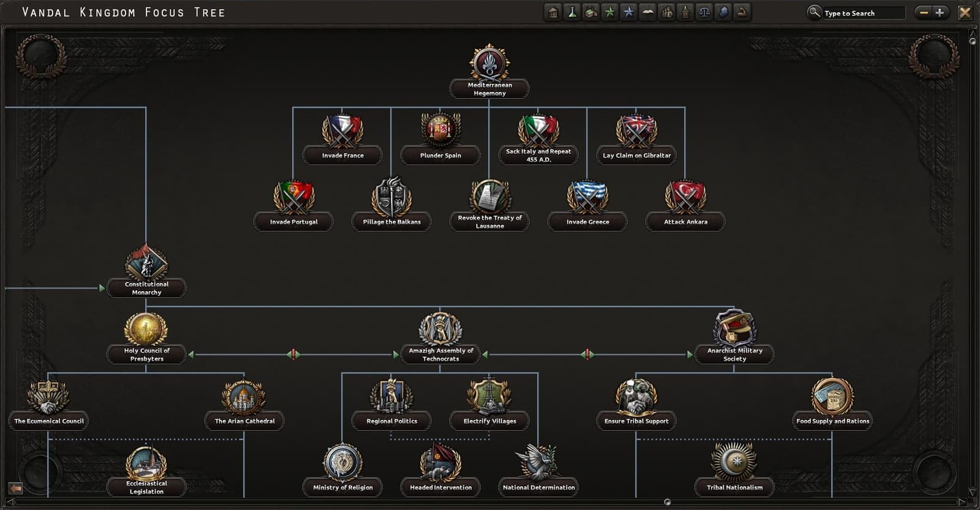Click the orange back arrow button
The height and width of the screenshot is (510, 980).
click(x=16, y=488)
